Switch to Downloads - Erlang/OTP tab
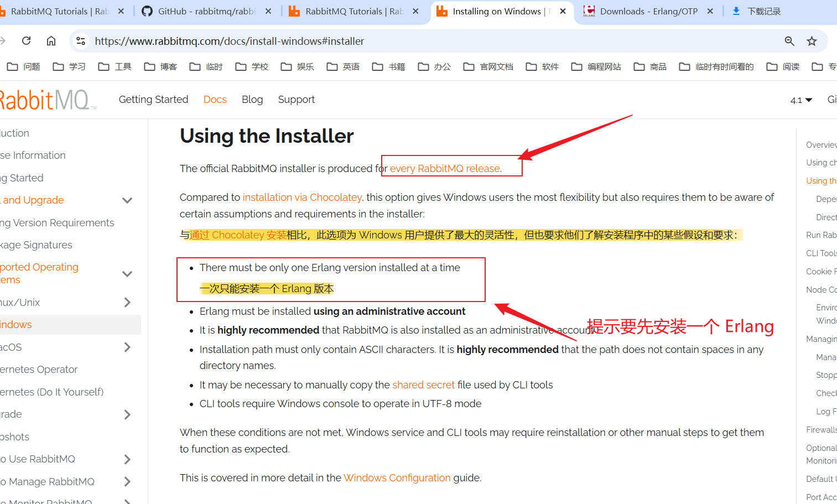Viewport: 837px width, 504px height. pos(648,11)
